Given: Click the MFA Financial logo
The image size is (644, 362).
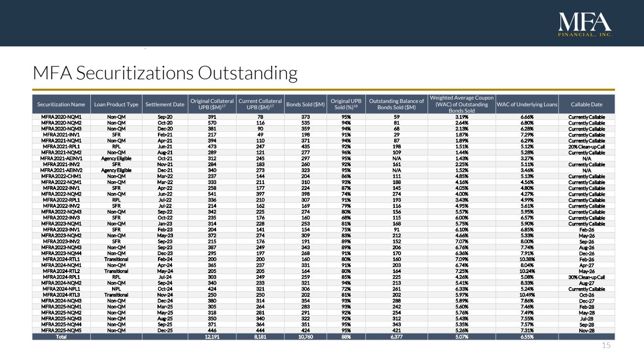Looking at the screenshot, I should [585, 24].
